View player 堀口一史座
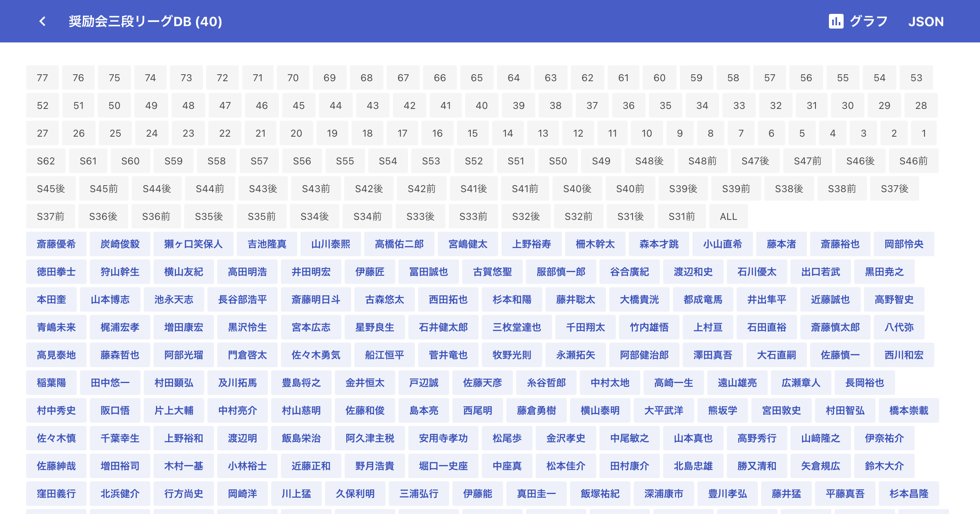Image resolution: width=980 pixels, height=514 pixels. [443, 466]
